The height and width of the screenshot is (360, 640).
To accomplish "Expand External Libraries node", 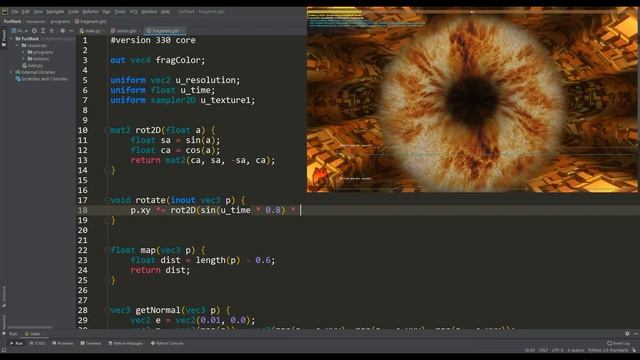I will point(12,72).
